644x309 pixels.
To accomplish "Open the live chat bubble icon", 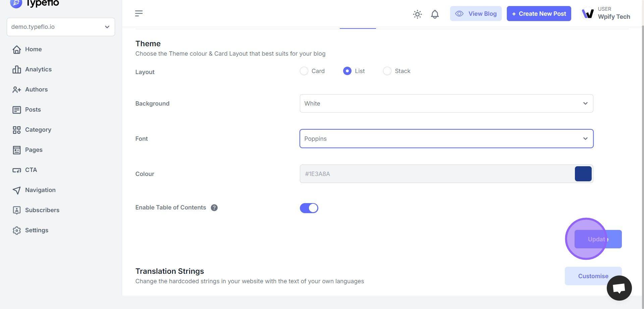I will 619,288.
